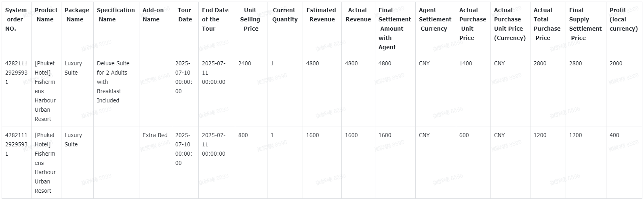Select the 1400 actual purchase unit price cell
The height and width of the screenshot is (200, 644).
(465, 63)
